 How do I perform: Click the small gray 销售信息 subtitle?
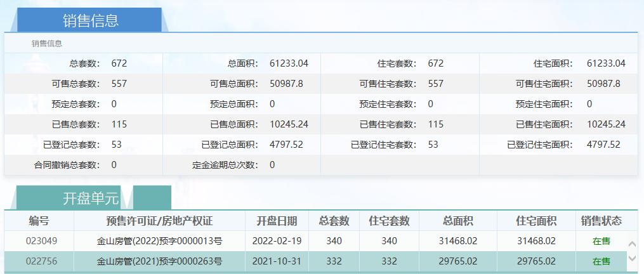pos(47,44)
